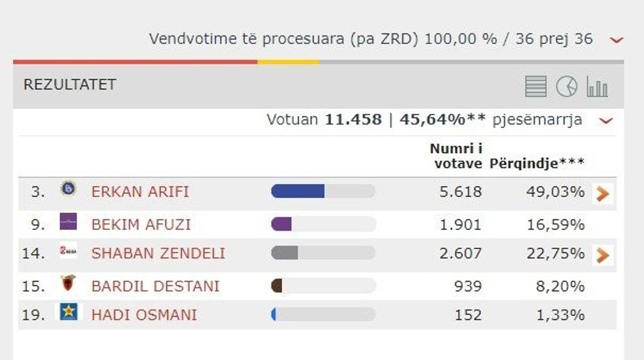Click HADI OSMANI candidate name
This screenshot has height=360, width=644.
click(x=144, y=315)
